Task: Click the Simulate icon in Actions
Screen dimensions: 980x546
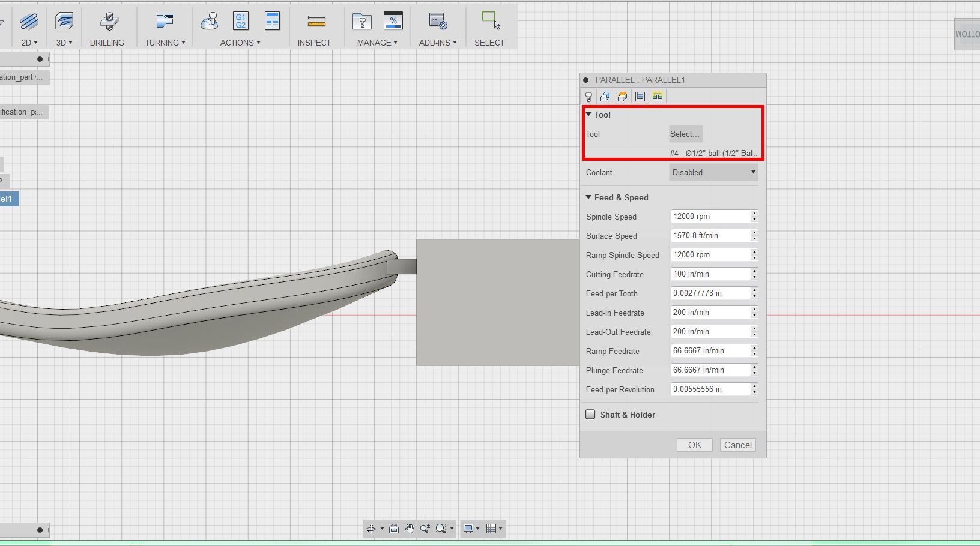Action: pyautogui.click(x=209, y=21)
